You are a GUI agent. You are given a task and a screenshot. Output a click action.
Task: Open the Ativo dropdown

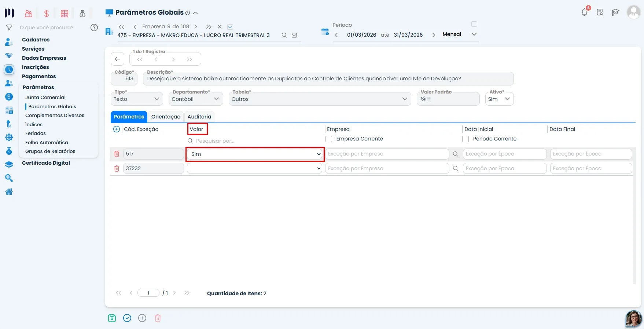click(x=500, y=99)
